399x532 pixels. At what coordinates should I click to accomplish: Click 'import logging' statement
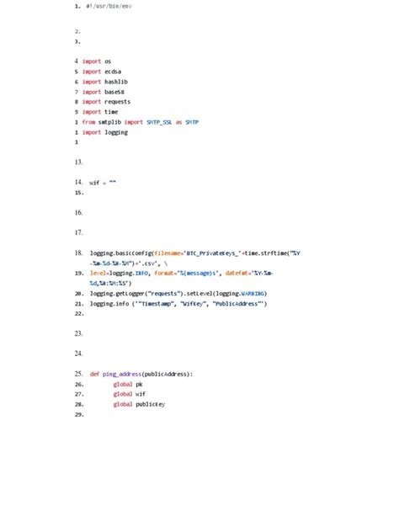pos(105,132)
